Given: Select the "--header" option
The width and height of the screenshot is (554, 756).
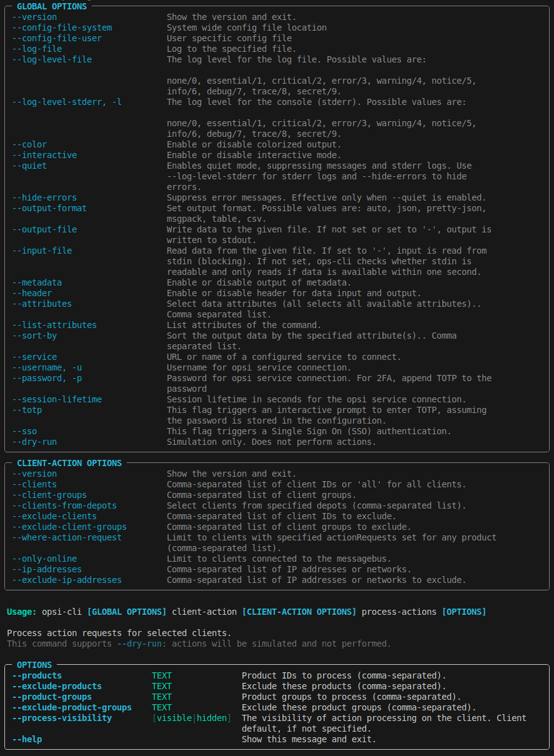Looking at the screenshot, I should click(x=32, y=293).
